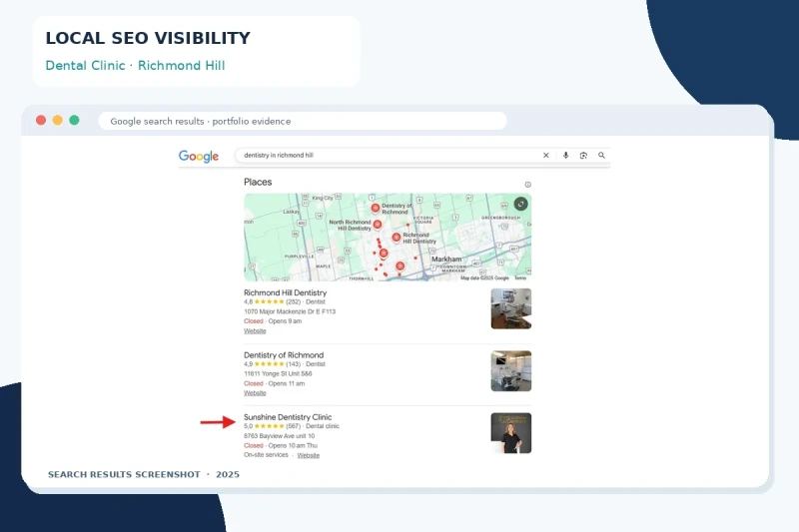This screenshot has width=799, height=532.
Task: Click the Richmond Hill Dentistry map pin
Action: [397, 238]
